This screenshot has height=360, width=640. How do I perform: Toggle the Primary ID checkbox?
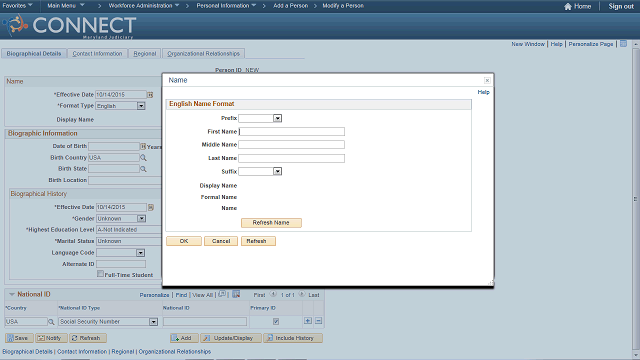[x=276, y=322]
